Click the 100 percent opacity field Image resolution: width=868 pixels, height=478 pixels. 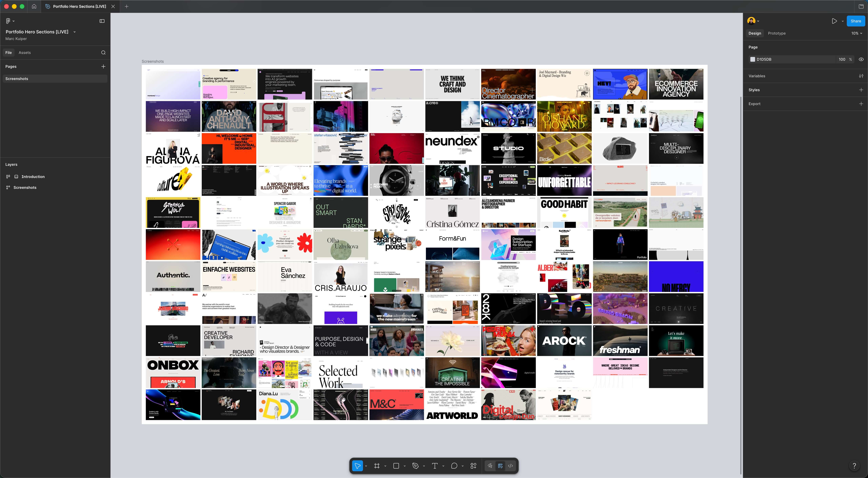coord(842,59)
